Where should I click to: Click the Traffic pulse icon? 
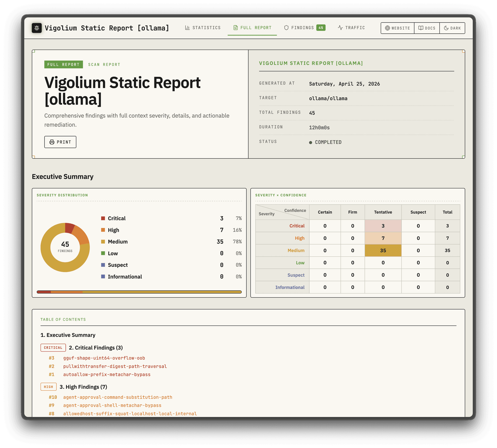340,28
